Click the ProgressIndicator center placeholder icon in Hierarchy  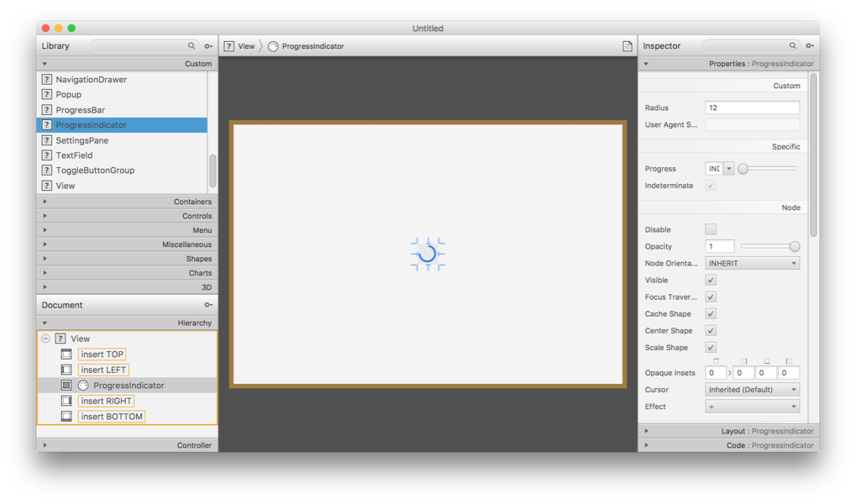coord(66,386)
